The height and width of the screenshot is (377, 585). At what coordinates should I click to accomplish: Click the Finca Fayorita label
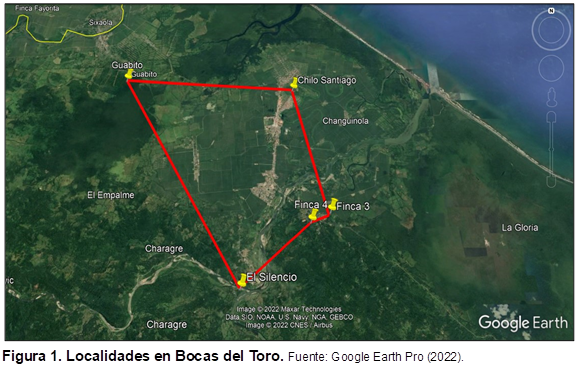point(37,8)
